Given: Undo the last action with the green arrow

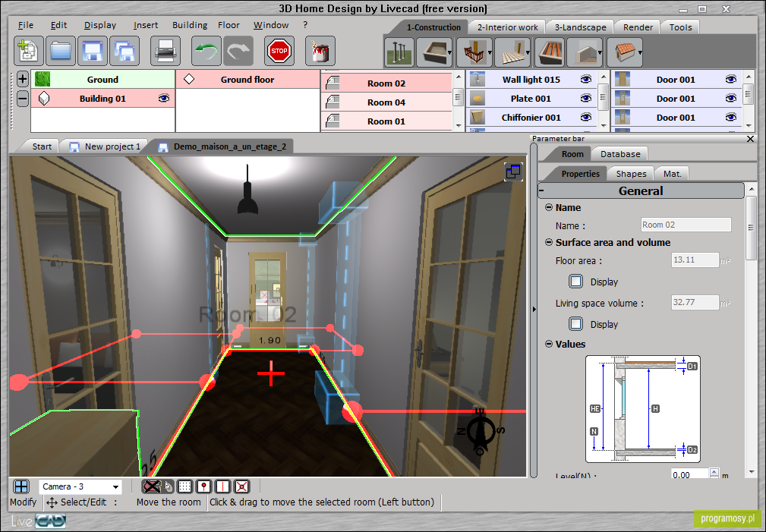Looking at the screenshot, I should coord(206,51).
